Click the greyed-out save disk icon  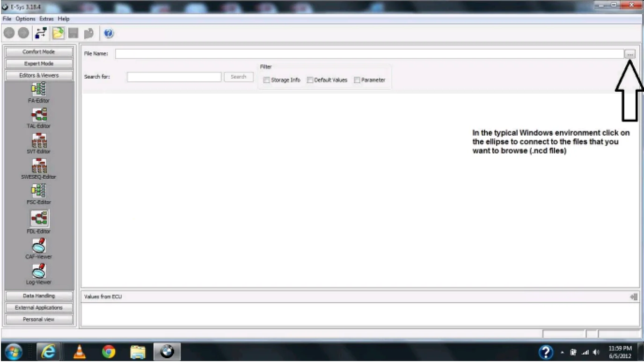tap(73, 33)
